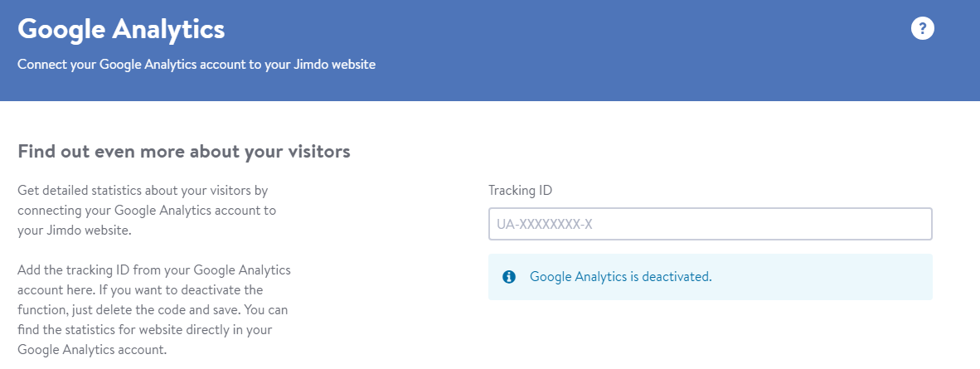Open the help question mark icon
This screenshot has height=369, width=980.
coord(923,29)
